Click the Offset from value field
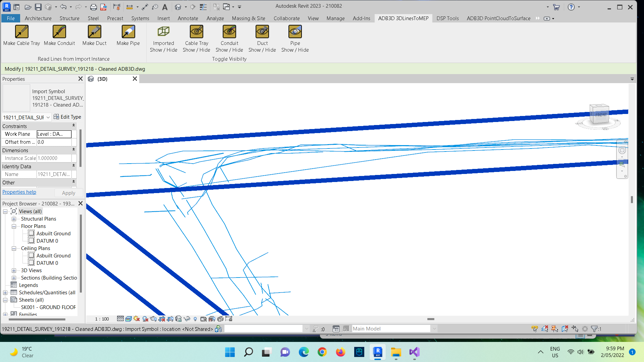 coord(54,142)
